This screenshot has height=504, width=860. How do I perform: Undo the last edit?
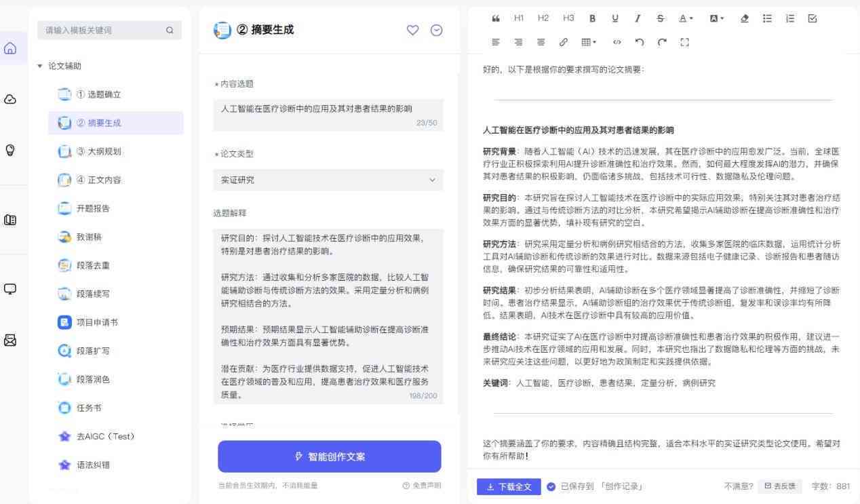(639, 42)
